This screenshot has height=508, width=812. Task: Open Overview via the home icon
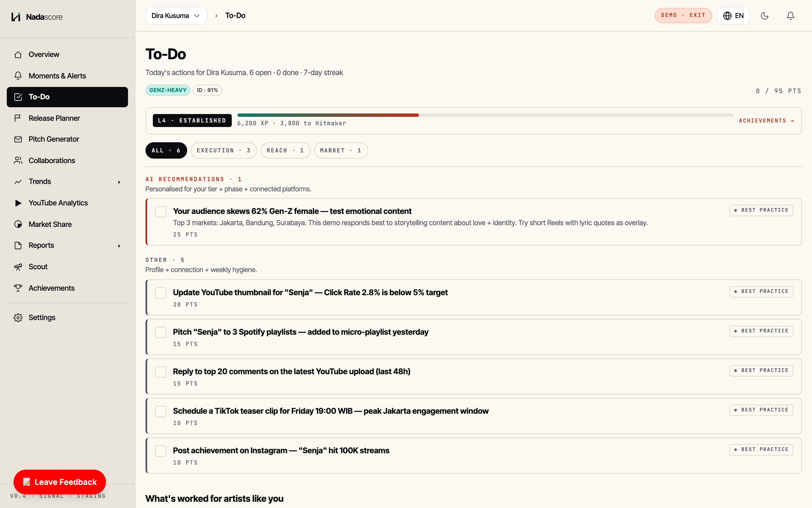click(18, 54)
